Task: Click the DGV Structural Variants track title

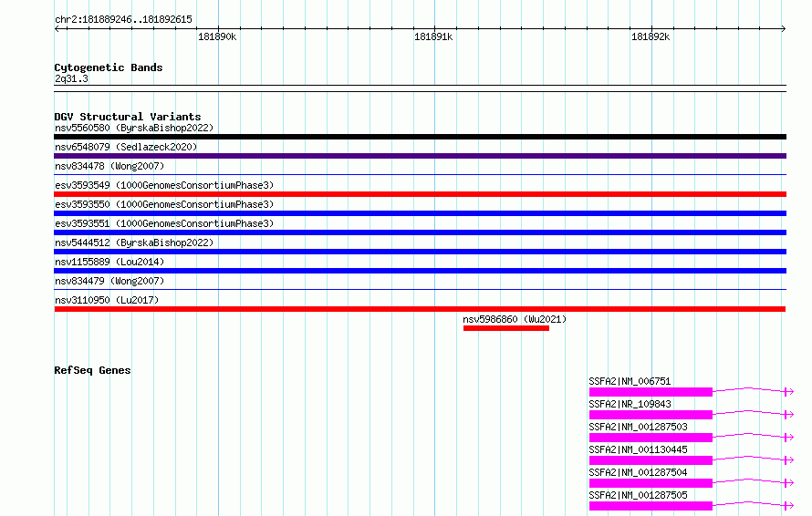Action: click(x=128, y=117)
